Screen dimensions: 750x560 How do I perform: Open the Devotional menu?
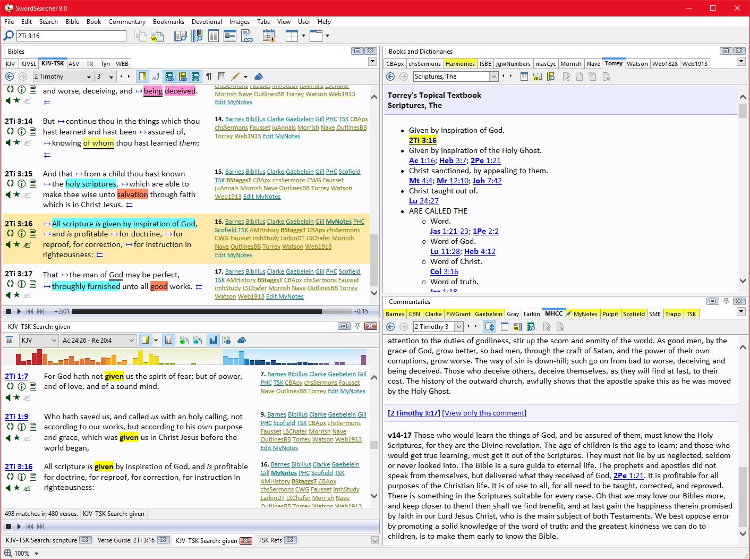(207, 22)
